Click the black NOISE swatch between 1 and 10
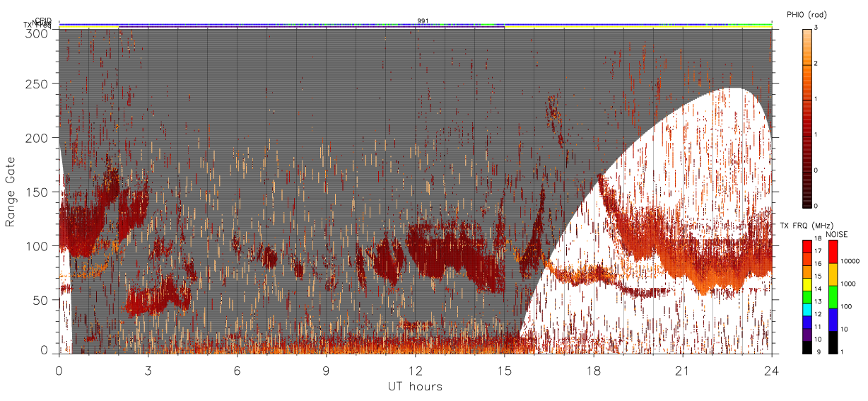 point(833,342)
